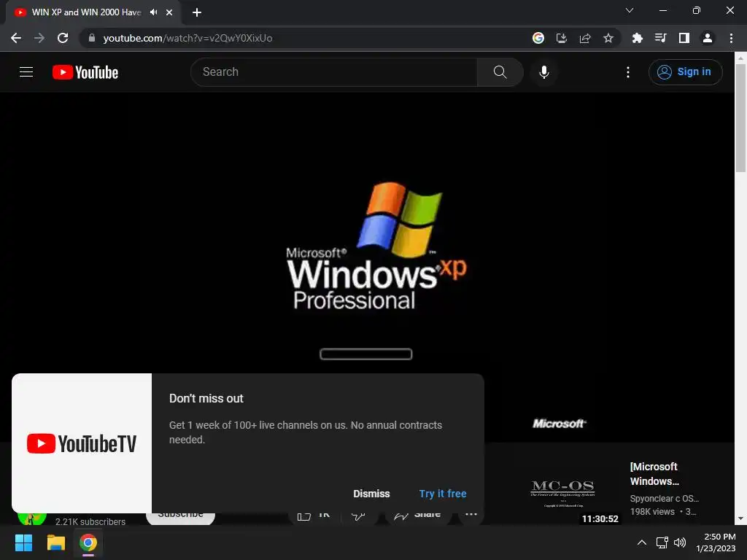Open the Spyonclear c OS channel name

point(664,499)
